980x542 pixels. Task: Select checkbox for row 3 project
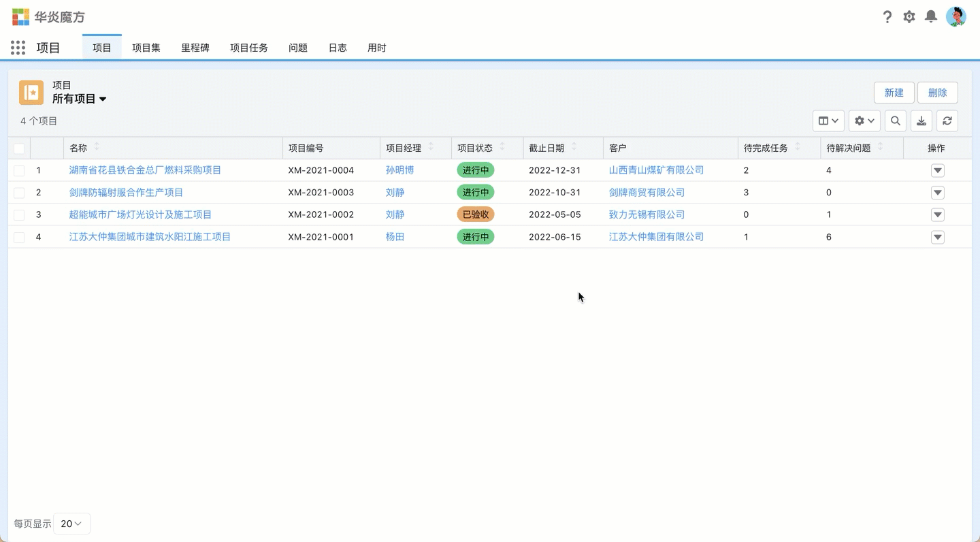pos(19,215)
